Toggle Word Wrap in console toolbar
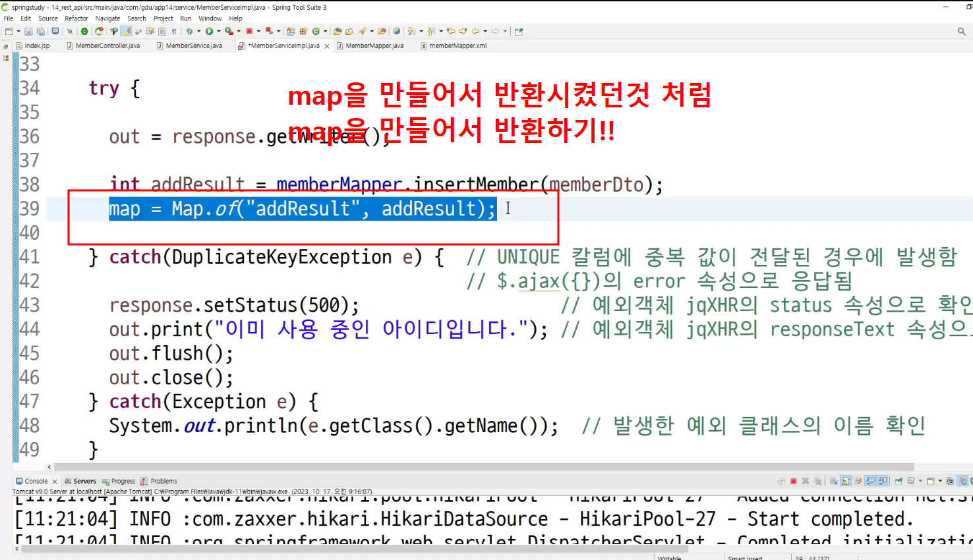The image size is (973, 560). (858, 481)
